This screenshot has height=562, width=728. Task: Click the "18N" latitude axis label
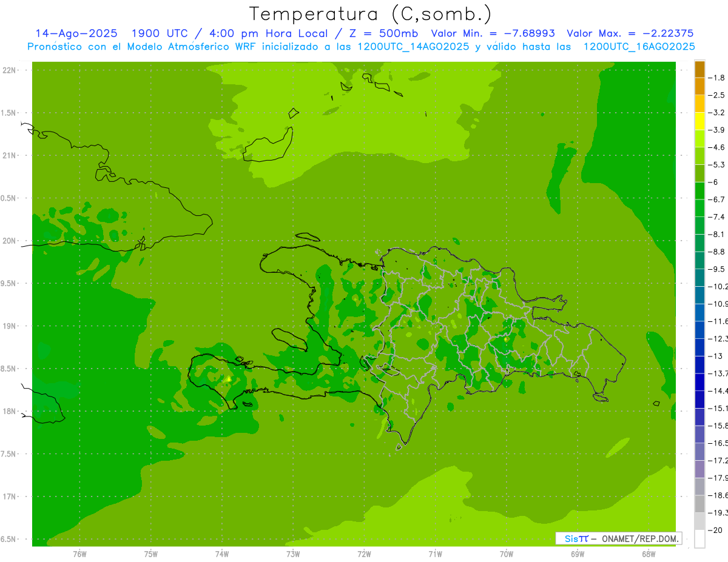[9, 412]
